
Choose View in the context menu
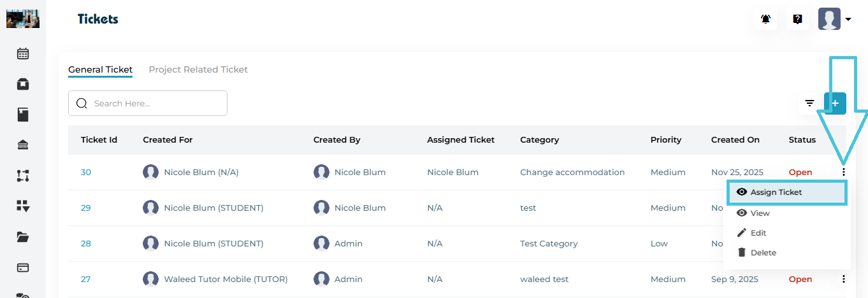[760, 213]
